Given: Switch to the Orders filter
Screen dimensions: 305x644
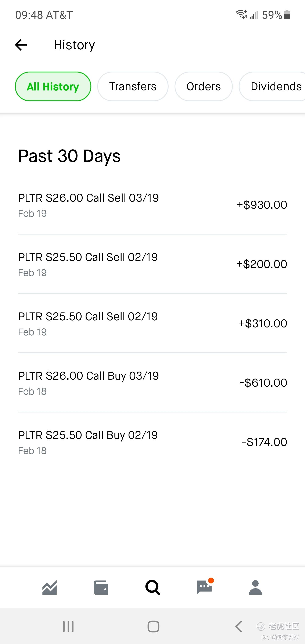Looking at the screenshot, I should (204, 86).
